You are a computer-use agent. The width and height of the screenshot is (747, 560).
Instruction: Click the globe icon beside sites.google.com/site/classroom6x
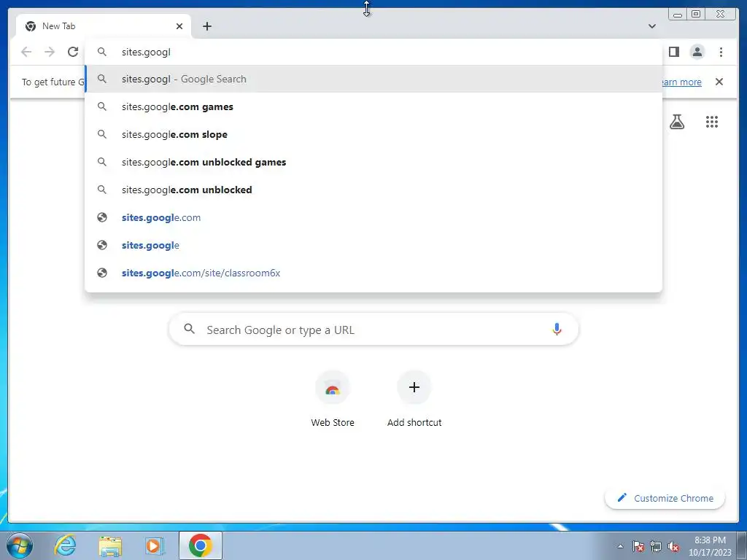tap(102, 273)
